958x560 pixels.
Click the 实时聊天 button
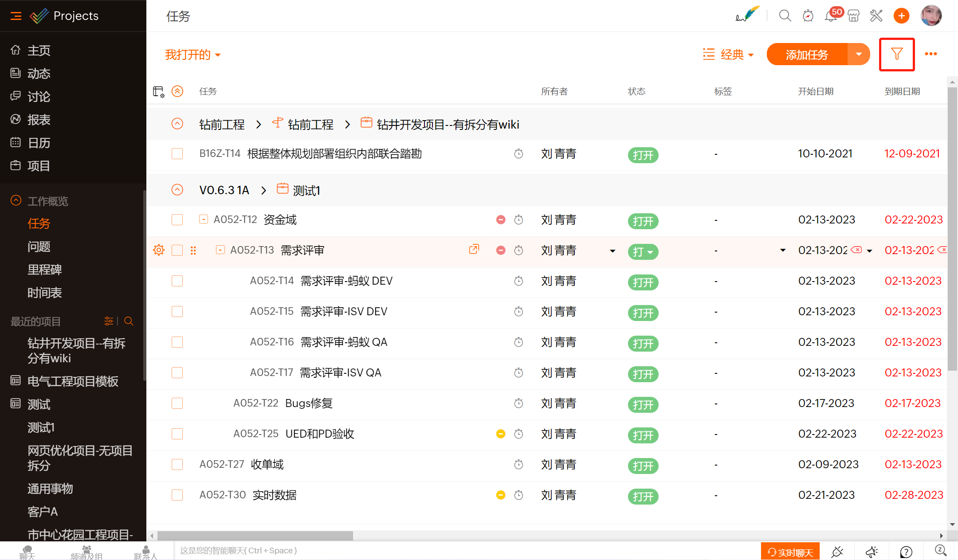(790, 552)
